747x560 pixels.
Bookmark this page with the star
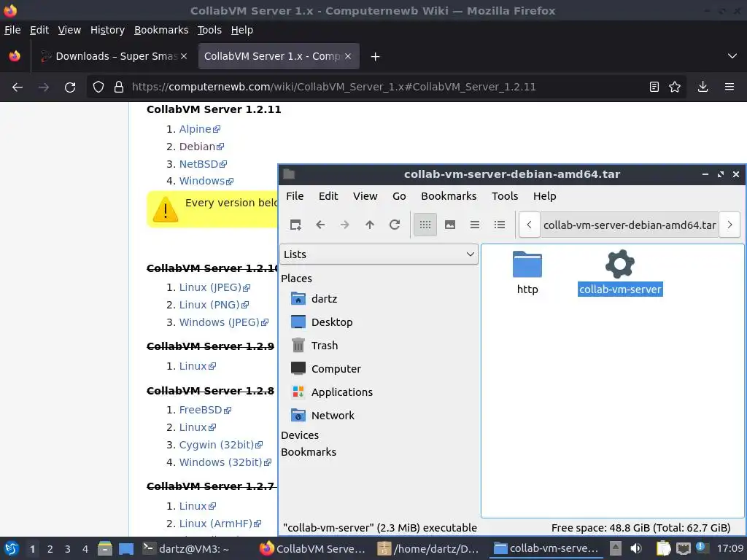point(675,87)
